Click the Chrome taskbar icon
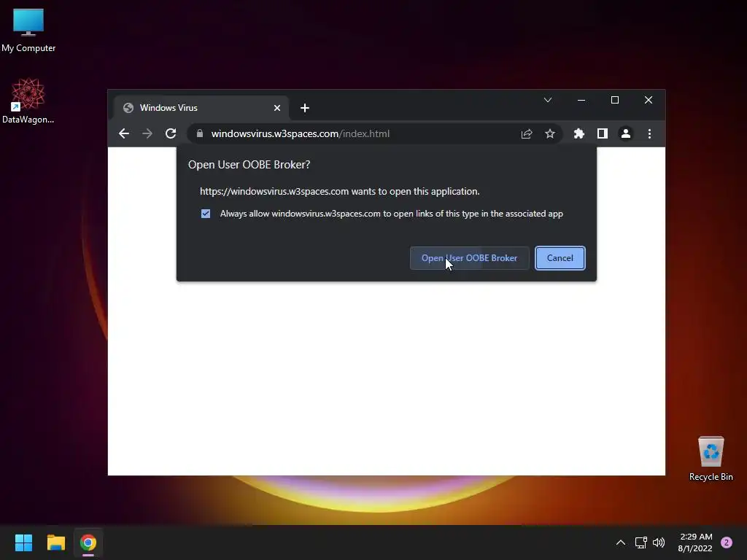747x560 pixels. click(88, 542)
